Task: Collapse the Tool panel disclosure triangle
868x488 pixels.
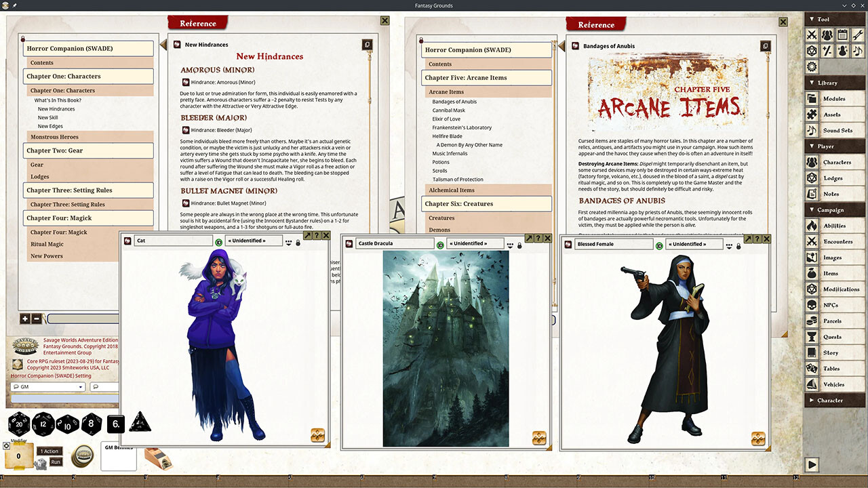Action: [x=812, y=19]
